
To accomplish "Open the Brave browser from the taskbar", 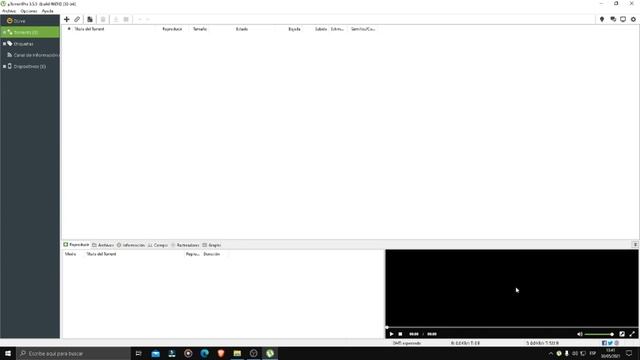I will tap(221, 353).
